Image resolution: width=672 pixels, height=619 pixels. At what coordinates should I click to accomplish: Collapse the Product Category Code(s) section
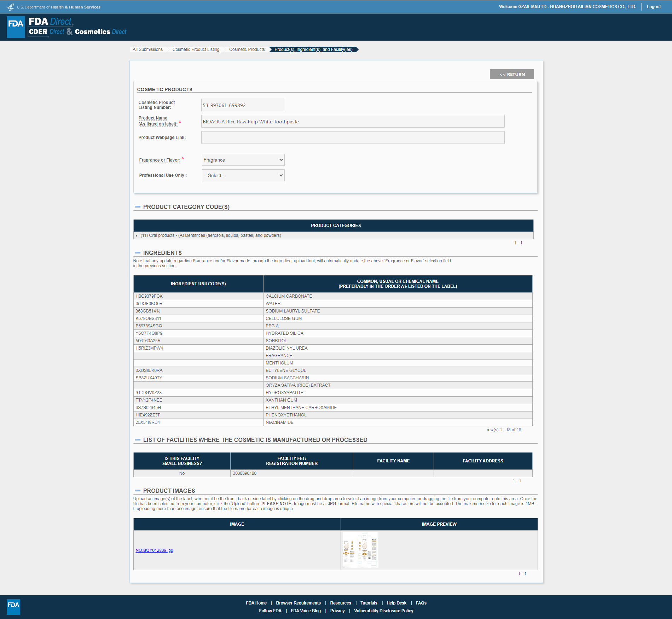pos(138,207)
